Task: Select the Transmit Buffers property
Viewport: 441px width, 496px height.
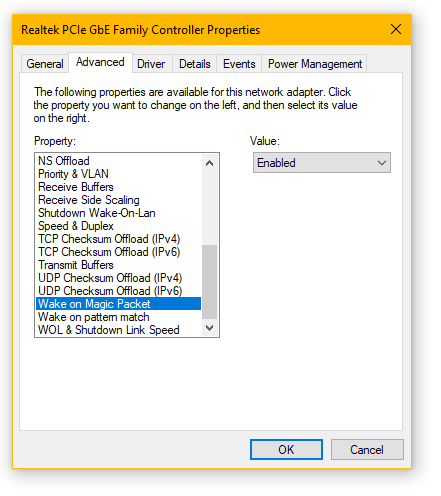Action: [x=119, y=265]
